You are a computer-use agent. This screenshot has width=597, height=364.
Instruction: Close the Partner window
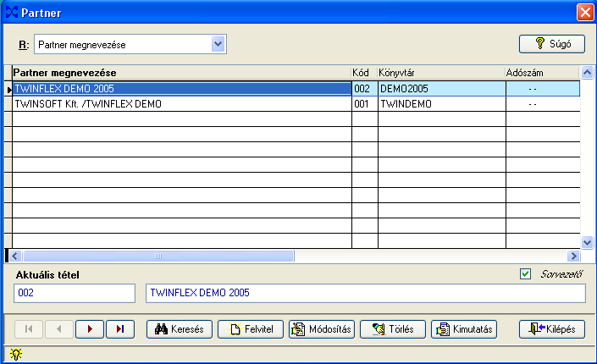coord(585,12)
